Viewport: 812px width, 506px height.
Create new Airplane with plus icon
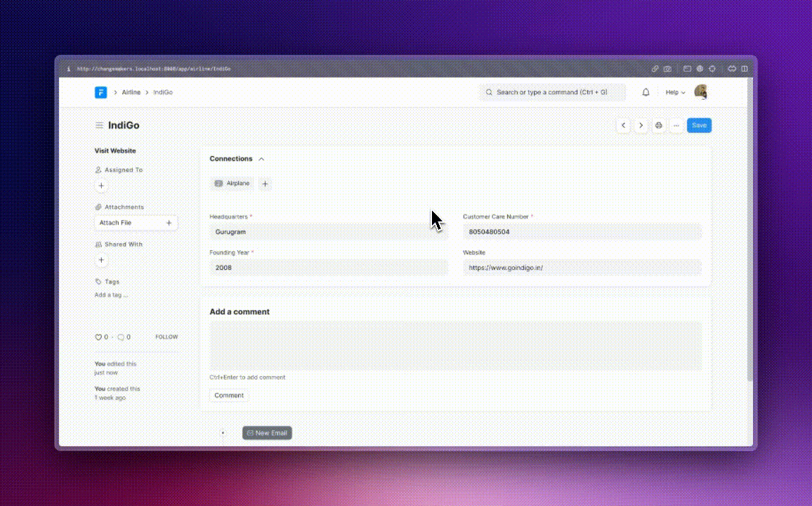[x=265, y=183]
